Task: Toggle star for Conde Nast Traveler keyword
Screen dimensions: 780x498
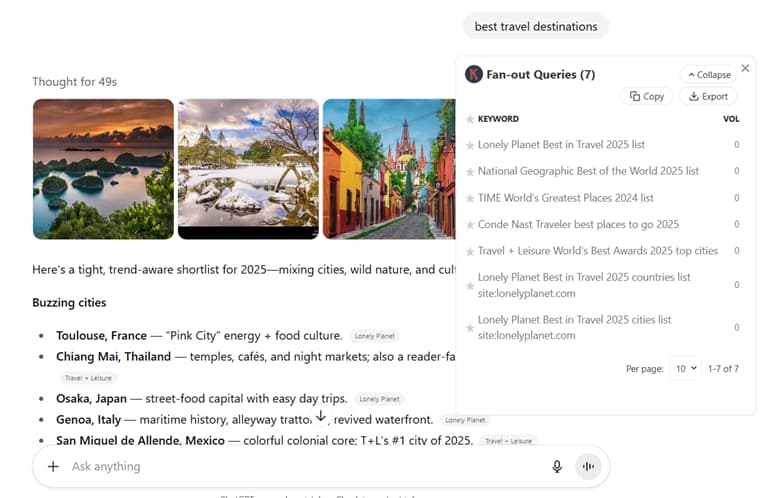Action: (470, 225)
